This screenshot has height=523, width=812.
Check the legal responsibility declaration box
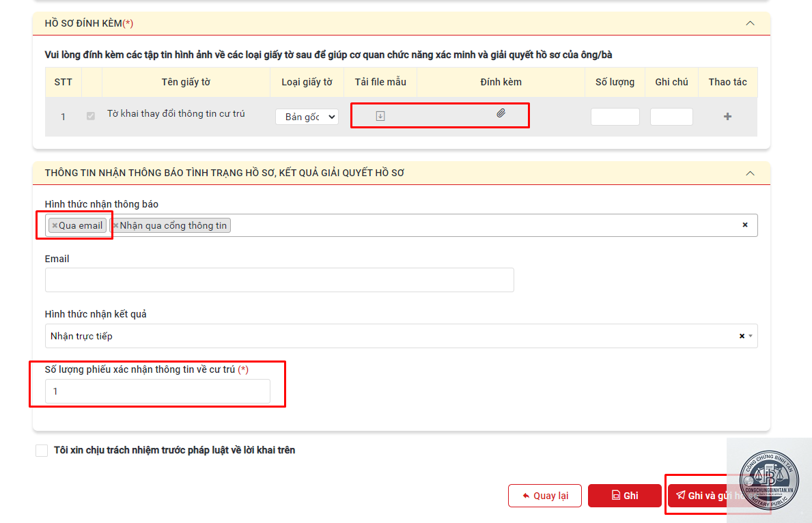click(42, 451)
